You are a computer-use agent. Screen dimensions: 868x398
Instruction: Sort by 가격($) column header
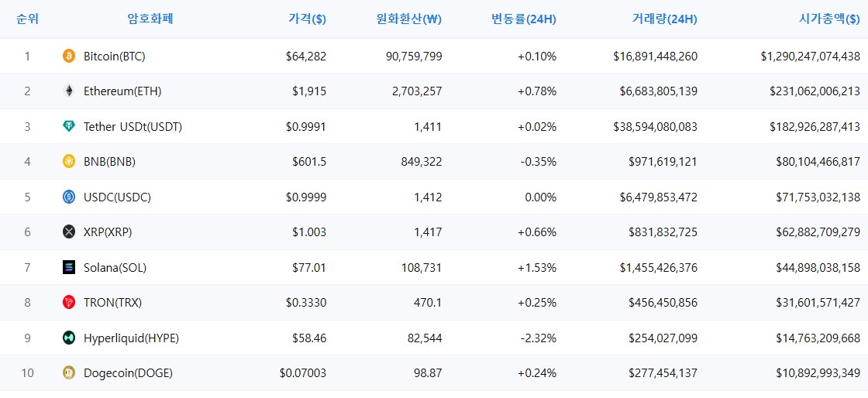point(307,19)
